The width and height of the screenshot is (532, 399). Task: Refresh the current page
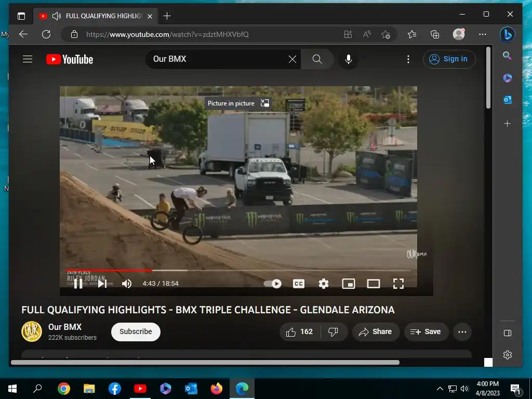pyautogui.click(x=46, y=34)
